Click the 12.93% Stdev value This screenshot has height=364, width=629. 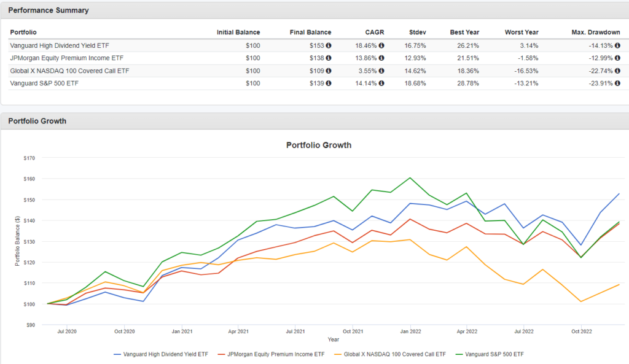click(415, 58)
